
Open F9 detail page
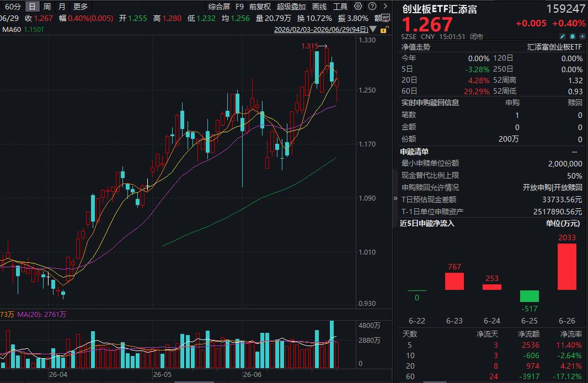point(239,7)
